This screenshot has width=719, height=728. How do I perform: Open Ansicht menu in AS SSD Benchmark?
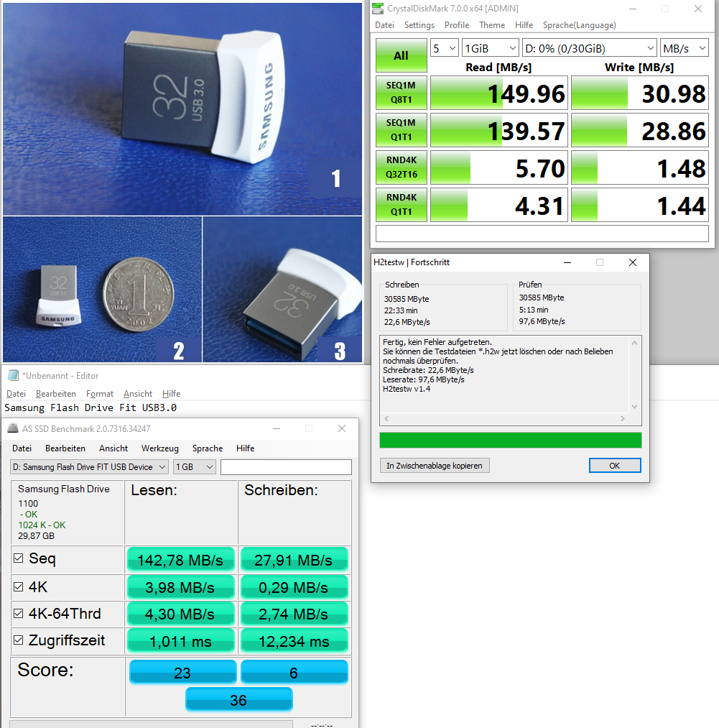113,448
